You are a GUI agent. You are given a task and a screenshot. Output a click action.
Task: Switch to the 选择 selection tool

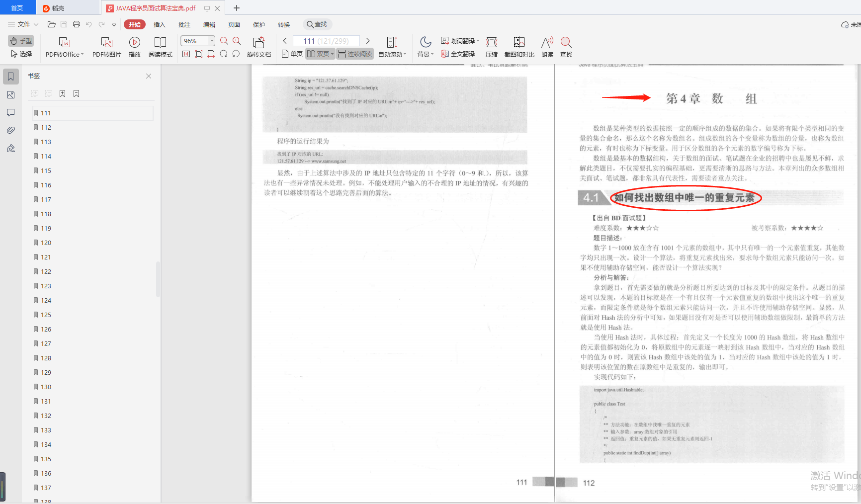pyautogui.click(x=21, y=54)
